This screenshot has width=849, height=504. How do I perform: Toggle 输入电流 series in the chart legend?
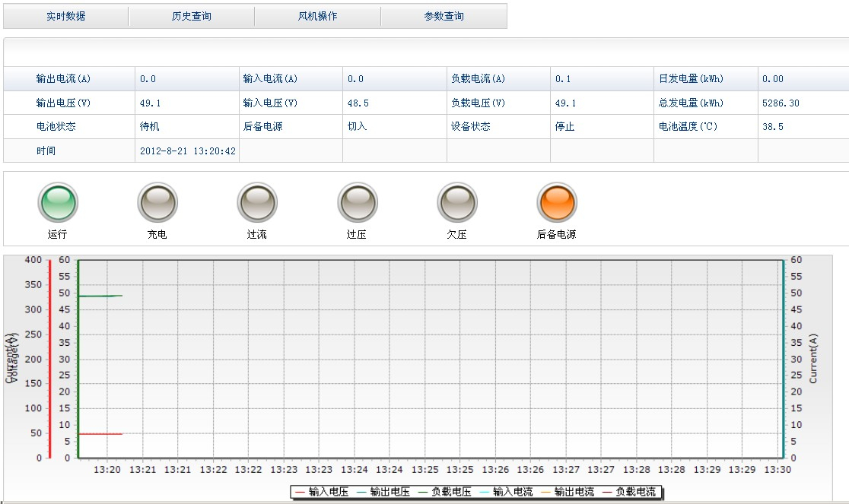click(506, 493)
